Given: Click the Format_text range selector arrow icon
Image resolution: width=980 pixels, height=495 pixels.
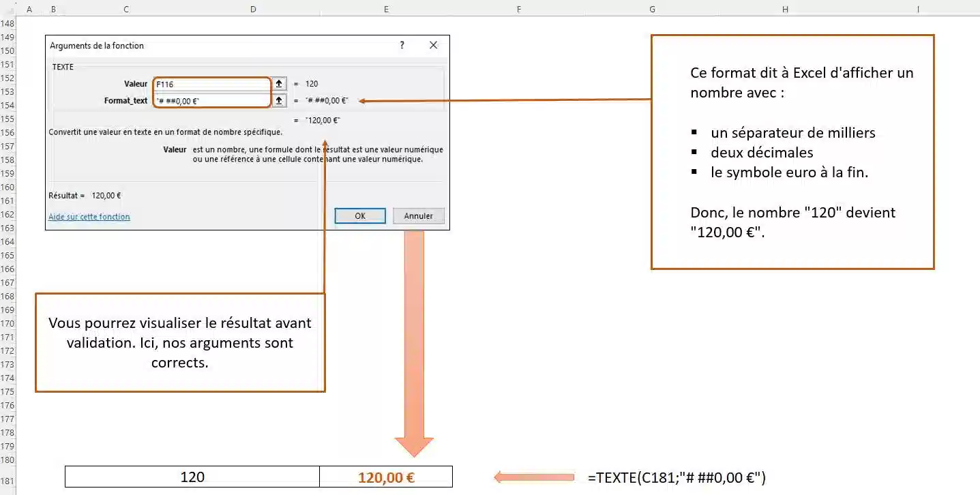Looking at the screenshot, I should coord(279,100).
